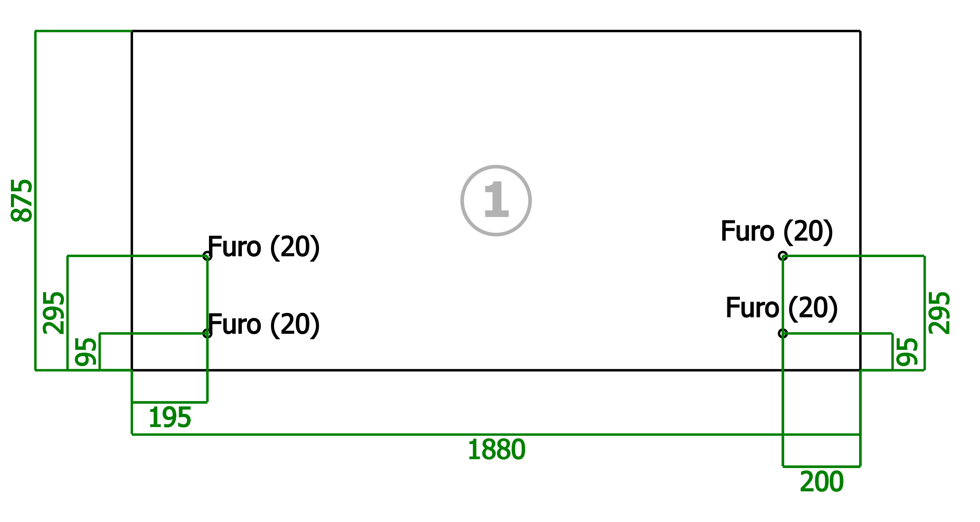Select the lower-right Furo (20) label
This screenshot has width=980, height=522.
coord(782,308)
